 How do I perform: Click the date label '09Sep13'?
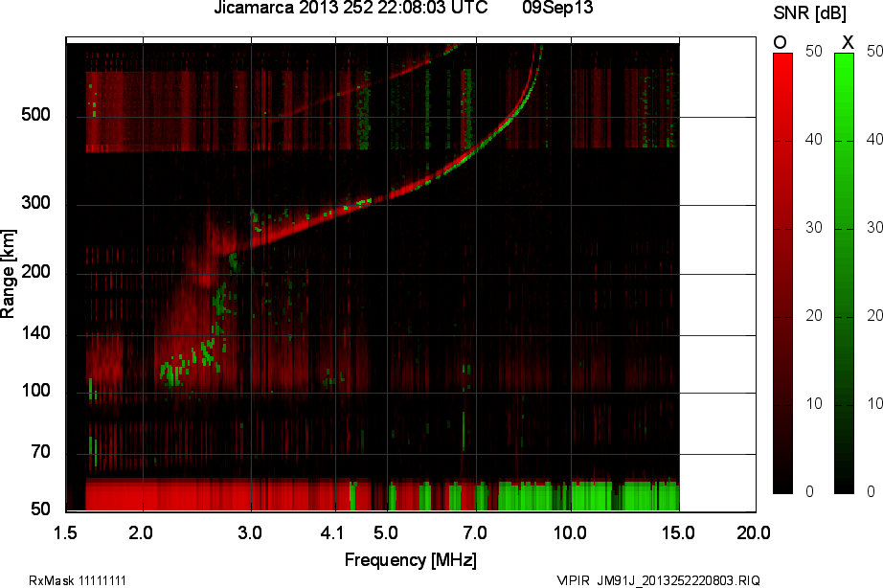click(x=557, y=8)
